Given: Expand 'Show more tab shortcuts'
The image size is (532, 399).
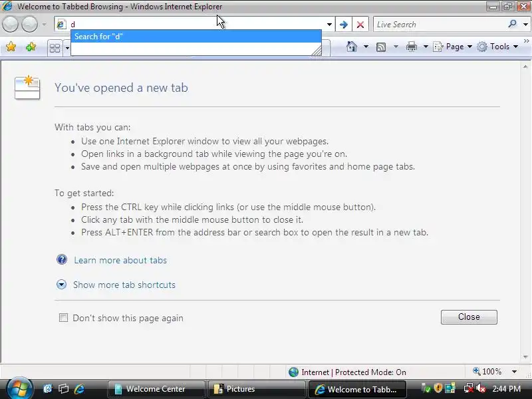Looking at the screenshot, I should (x=124, y=285).
